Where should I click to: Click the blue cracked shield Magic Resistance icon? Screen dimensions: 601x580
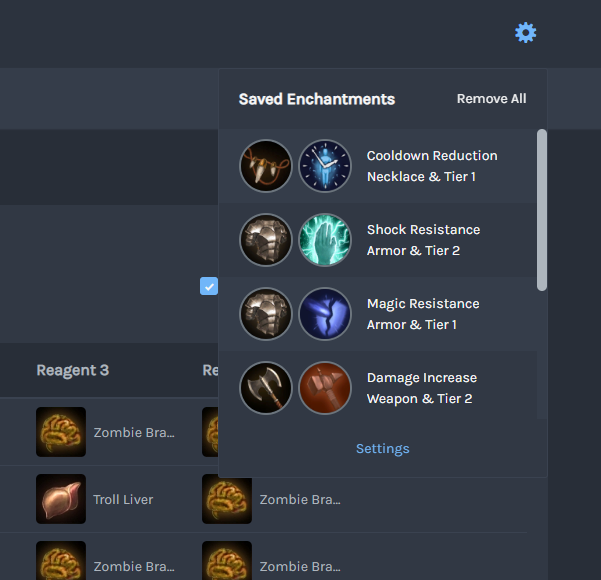[325, 314]
